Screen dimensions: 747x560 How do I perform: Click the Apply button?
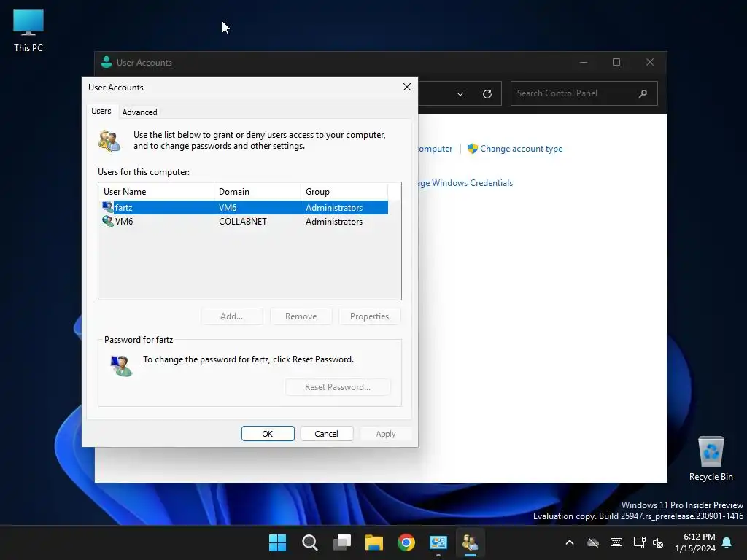pos(385,434)
